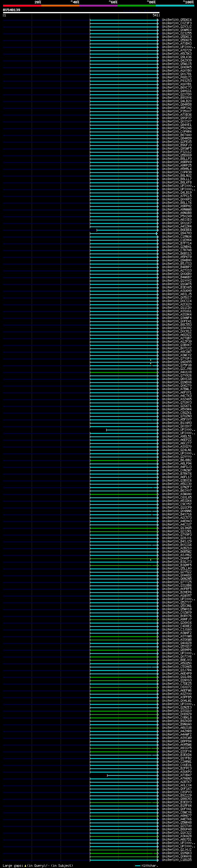The width and height of the screenshot is (197, 868).
Task: Click UniRef100_B9S9Y6 label
Action: (x=177, y=98)
